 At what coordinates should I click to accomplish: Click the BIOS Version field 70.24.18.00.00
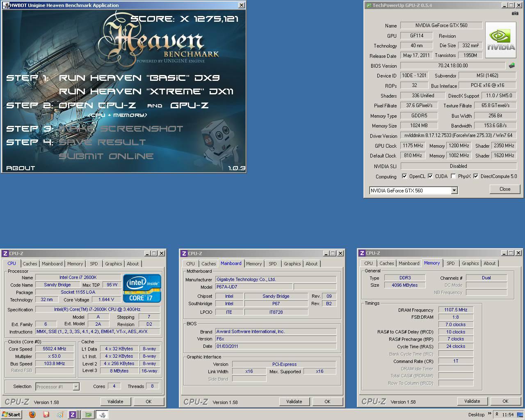tap(453, 66)
